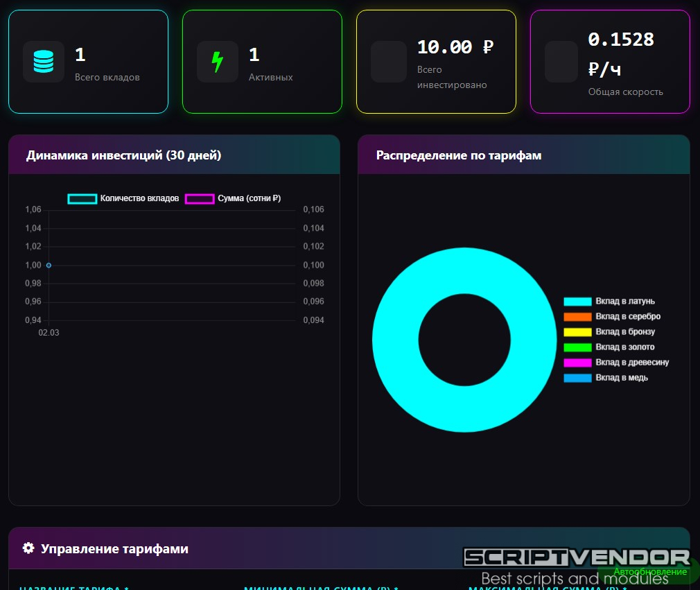The width and height of the screenshot is (700, 590).
Task: Click the coin stack icon for total deposits
Action: point(44,62)
